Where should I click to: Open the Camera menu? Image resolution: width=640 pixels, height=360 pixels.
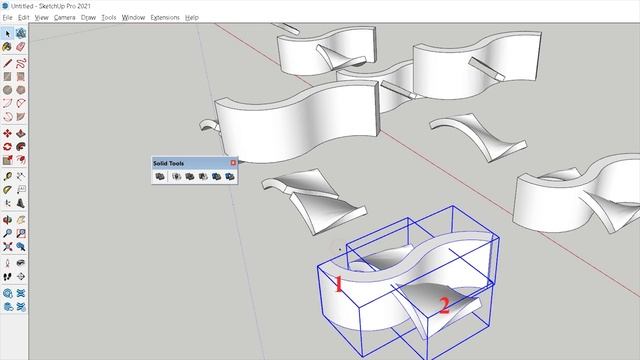(64, 18)
